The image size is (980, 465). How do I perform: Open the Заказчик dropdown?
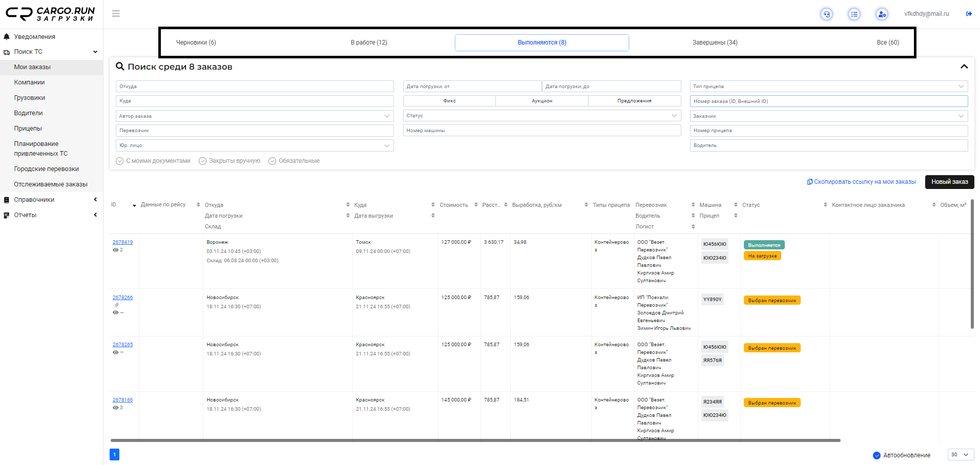coord(829,116)
